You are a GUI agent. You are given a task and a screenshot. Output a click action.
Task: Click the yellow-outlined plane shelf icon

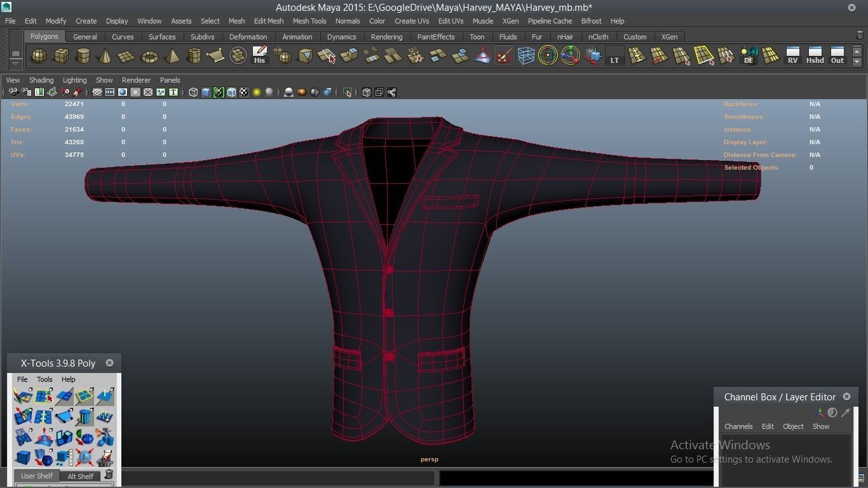click(x=704, y=56)
